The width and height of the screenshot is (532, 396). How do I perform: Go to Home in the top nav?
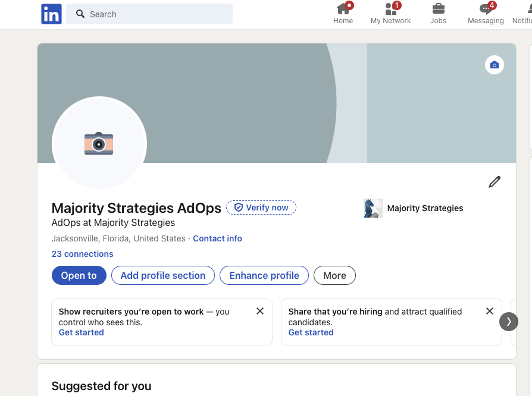(x=343, y=14)
